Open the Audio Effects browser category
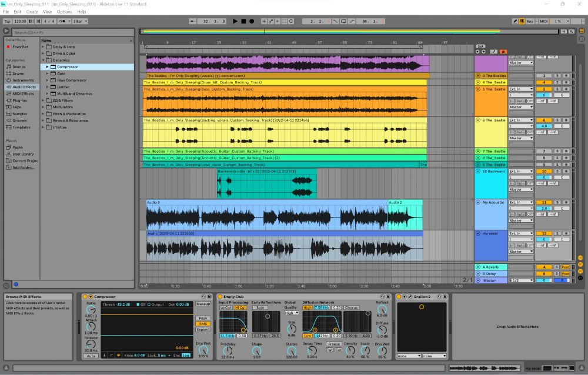588x375 pixels. click(24, 87)
